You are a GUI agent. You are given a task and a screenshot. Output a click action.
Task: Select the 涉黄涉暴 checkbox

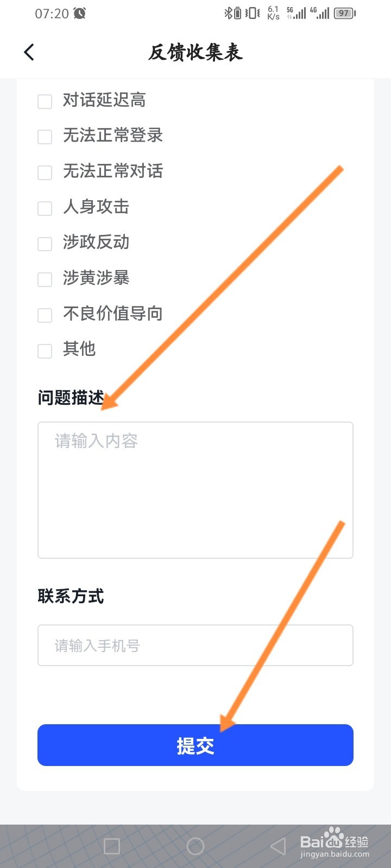45,279
